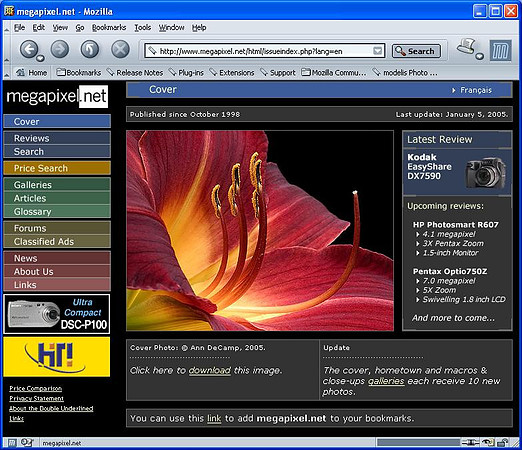Image resolution: width=522 pixels, height=450 pixels.
Task: Open the Print button dropdown arrow
Action: coord(479,56)
